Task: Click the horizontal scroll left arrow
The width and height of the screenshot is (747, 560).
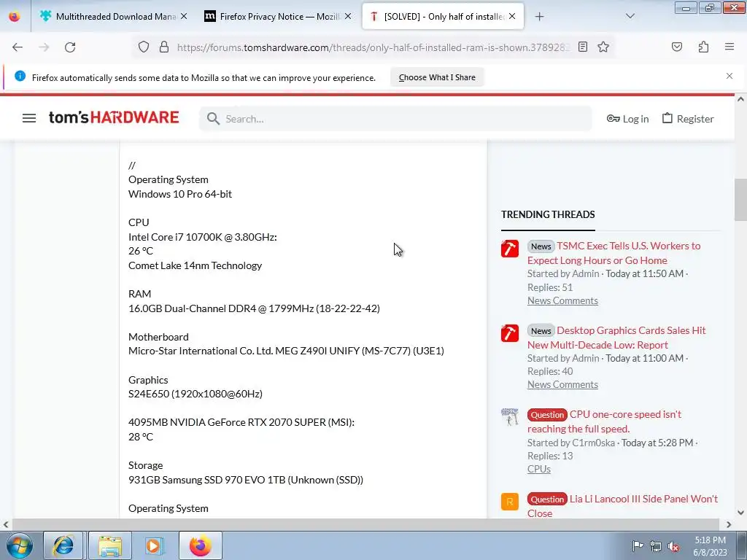Action: [6, 524]
